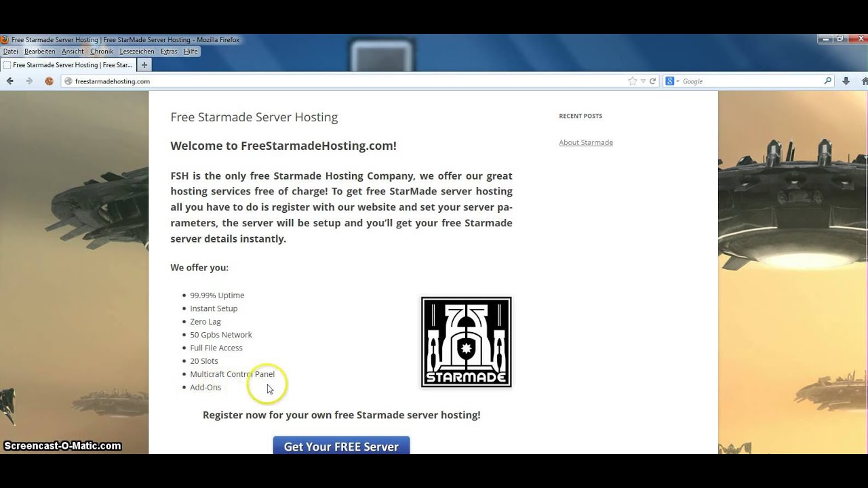Click the page favicon on the tab
868x488 pixels.
click(x=7, y=65)
